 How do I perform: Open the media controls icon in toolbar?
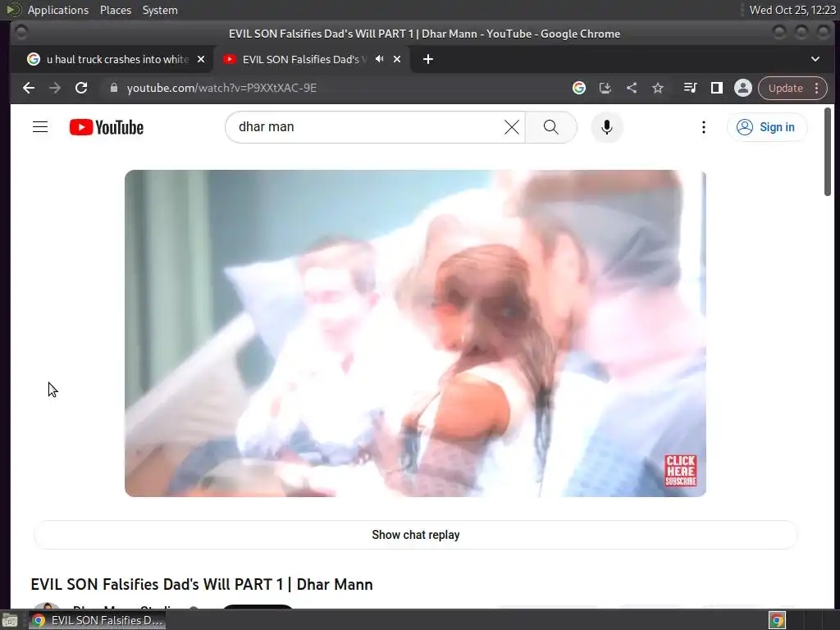pyautogui.click(x=690, y=88)
